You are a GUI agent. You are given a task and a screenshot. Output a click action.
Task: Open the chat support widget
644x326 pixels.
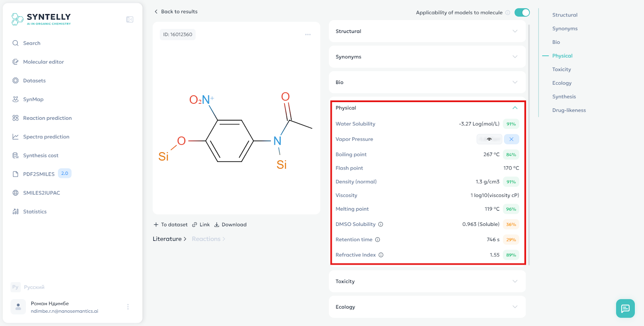[x=625, y=308]
